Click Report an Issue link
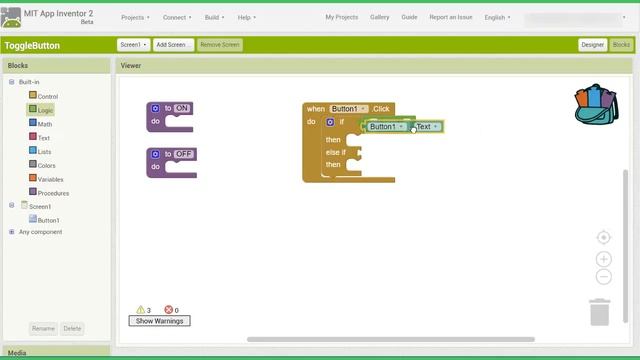640x360 pixels. (x=451, y=17)
